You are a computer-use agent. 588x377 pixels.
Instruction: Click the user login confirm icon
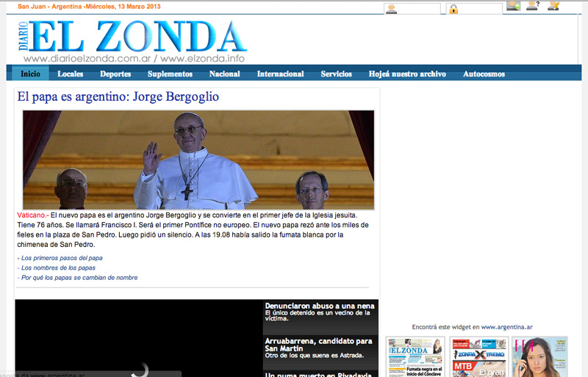coord(513,7)
